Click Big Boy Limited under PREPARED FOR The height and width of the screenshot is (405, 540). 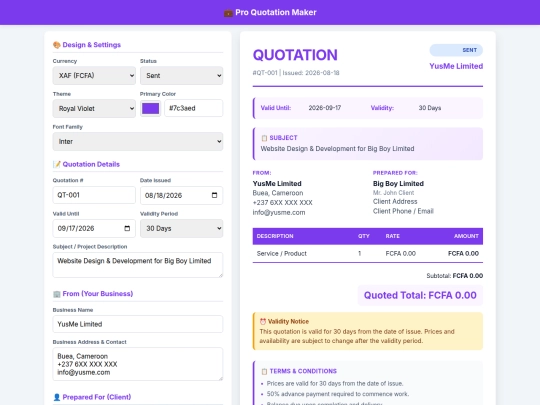398,184
